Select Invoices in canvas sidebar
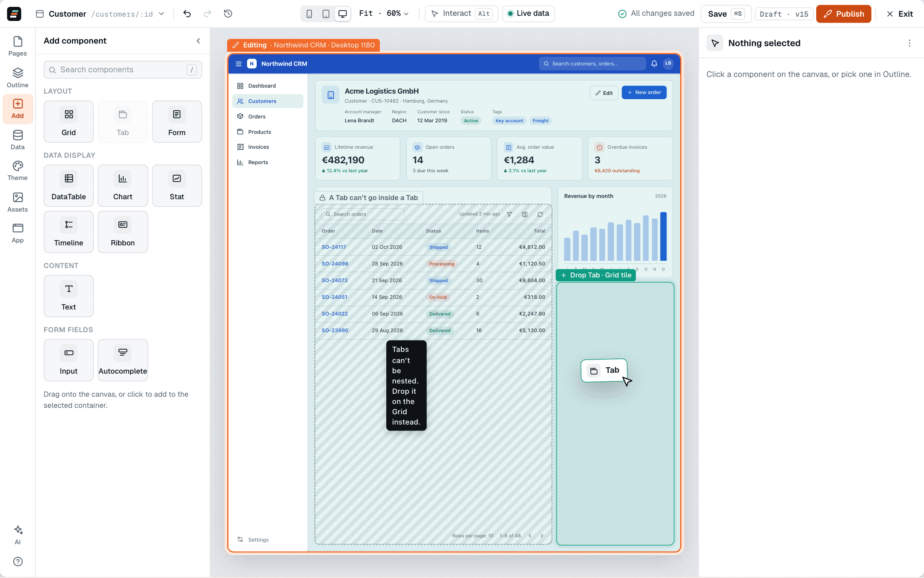 (x=268, y=147)
